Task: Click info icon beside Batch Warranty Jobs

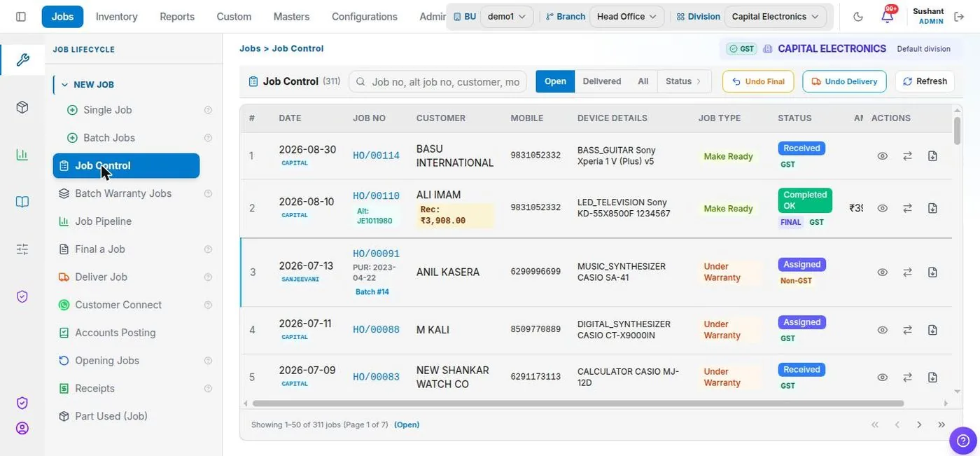Action: click(x=208, y=193)
